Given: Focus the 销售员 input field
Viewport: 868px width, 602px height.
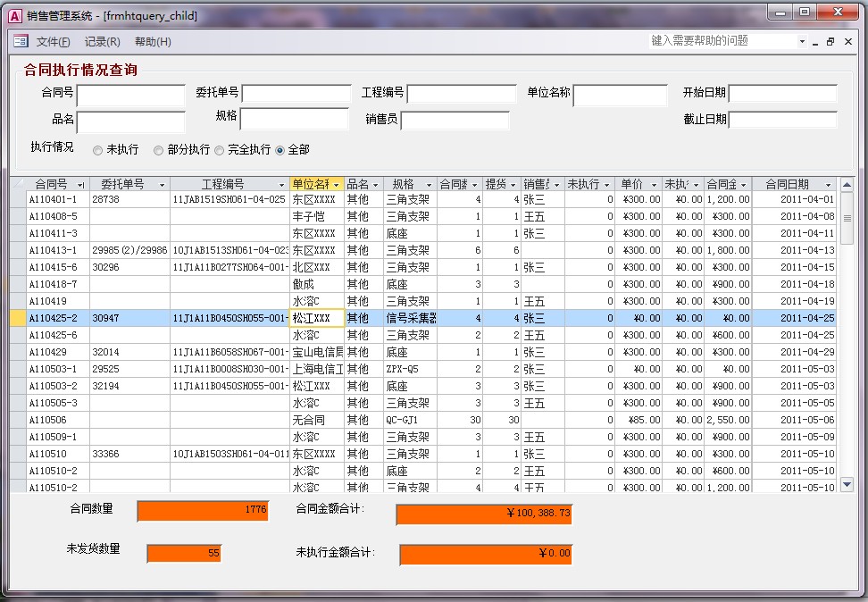Looking at the screenshot, I should (455, 121).
